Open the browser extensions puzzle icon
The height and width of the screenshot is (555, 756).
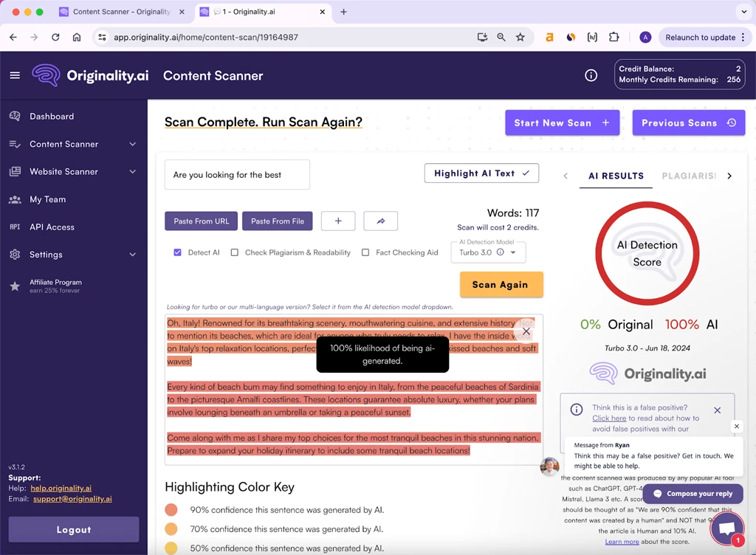click(614, 37)
